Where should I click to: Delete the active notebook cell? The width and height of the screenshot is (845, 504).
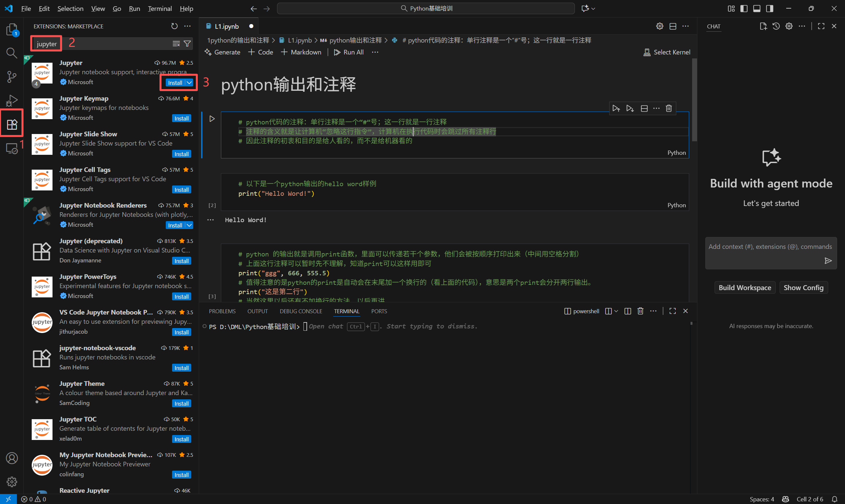coord(669,108)
